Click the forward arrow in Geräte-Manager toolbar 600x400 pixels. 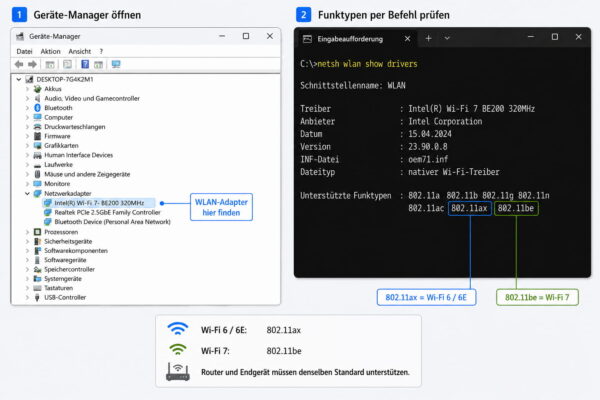(33, 64)
